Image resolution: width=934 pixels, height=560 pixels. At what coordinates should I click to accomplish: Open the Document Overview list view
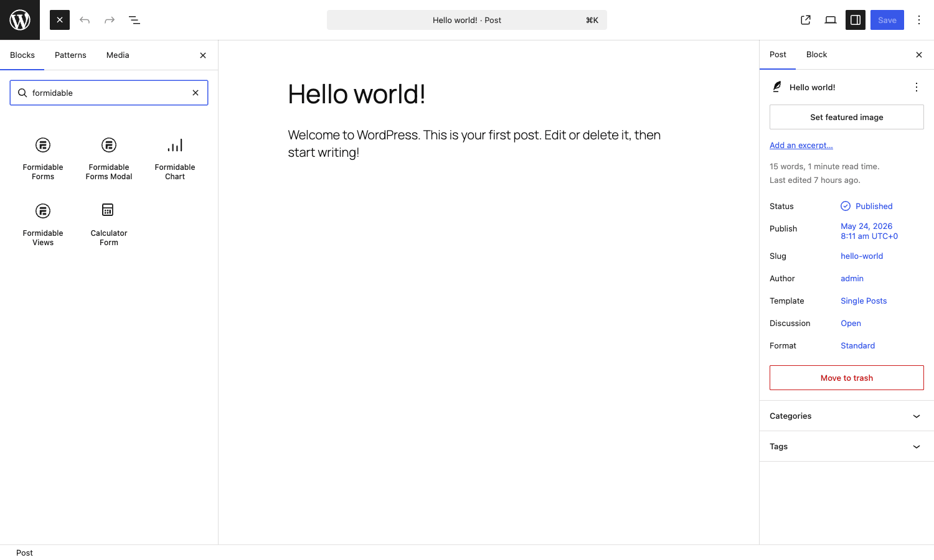tap(134, 20)
